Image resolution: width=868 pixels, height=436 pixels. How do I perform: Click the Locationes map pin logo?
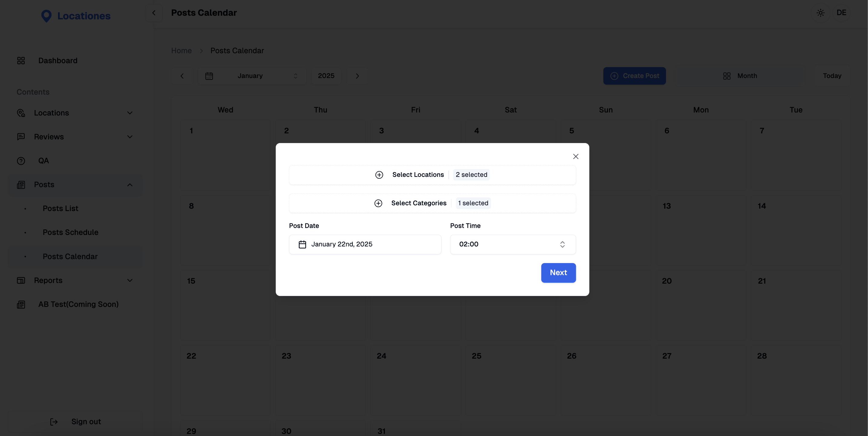point(46,16)
